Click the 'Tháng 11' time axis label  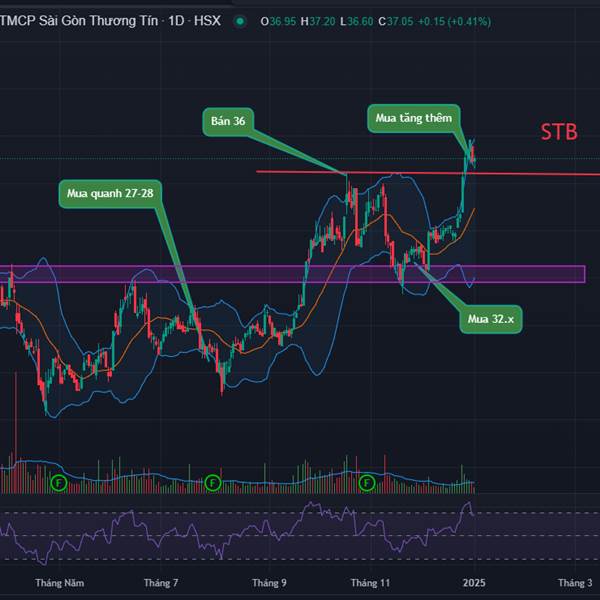pyautogui.click(x=370, y=583)
